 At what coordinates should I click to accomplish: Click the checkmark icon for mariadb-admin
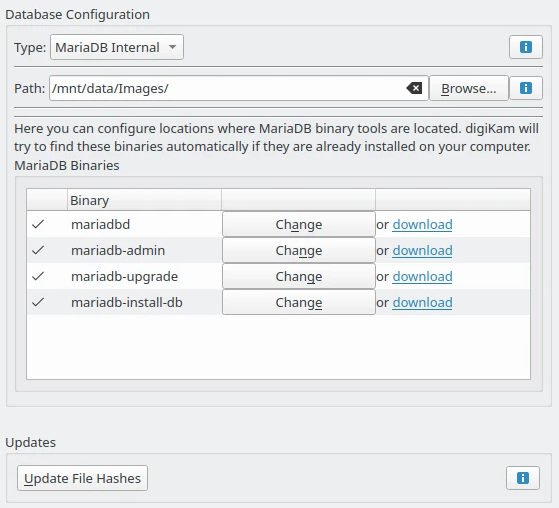click(x=38, y=250)
